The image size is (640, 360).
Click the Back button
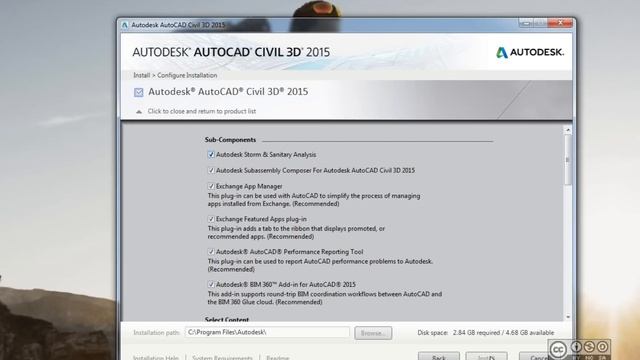pyautogui.click(x=439, y=356)
